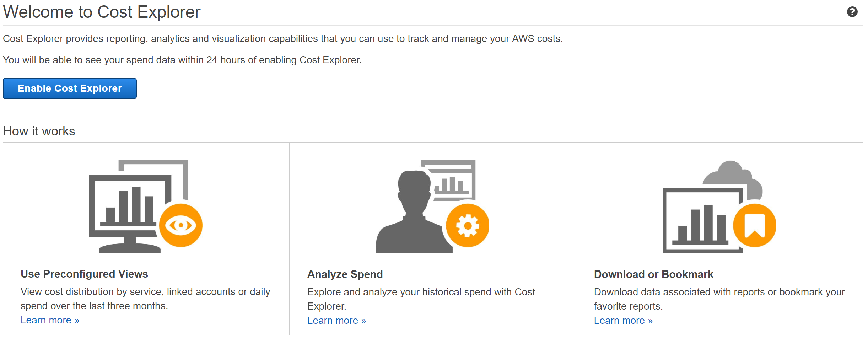Click the Welcome to Cost Explorer title
Viewport: 868px width, 338px height.
click(x=102, y=12)
